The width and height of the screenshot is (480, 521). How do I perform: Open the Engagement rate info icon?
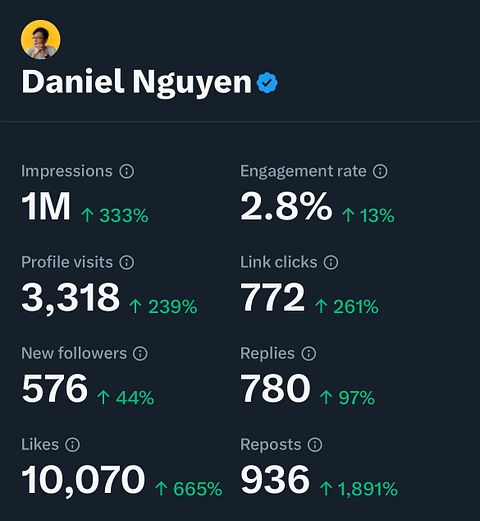(x=380, y=171)
